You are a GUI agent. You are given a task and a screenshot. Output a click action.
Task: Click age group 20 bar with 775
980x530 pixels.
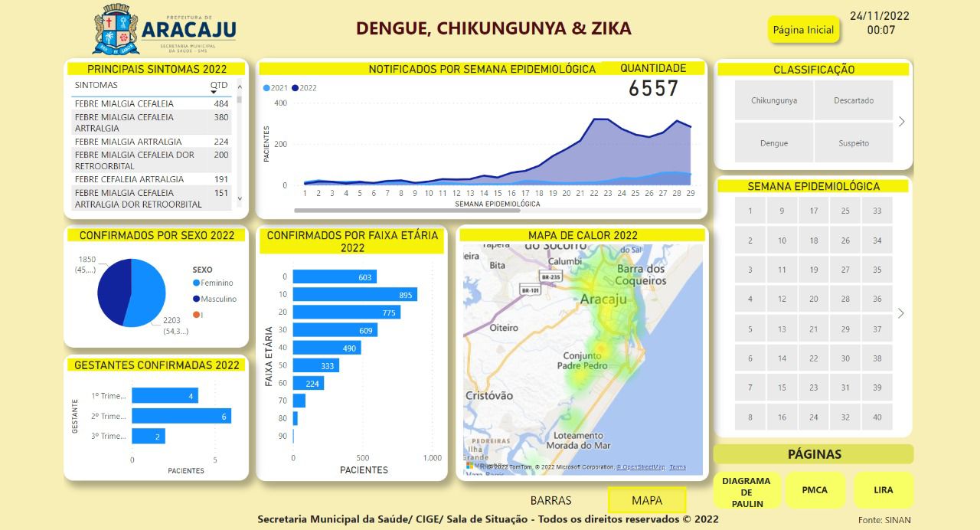(346, 312)
